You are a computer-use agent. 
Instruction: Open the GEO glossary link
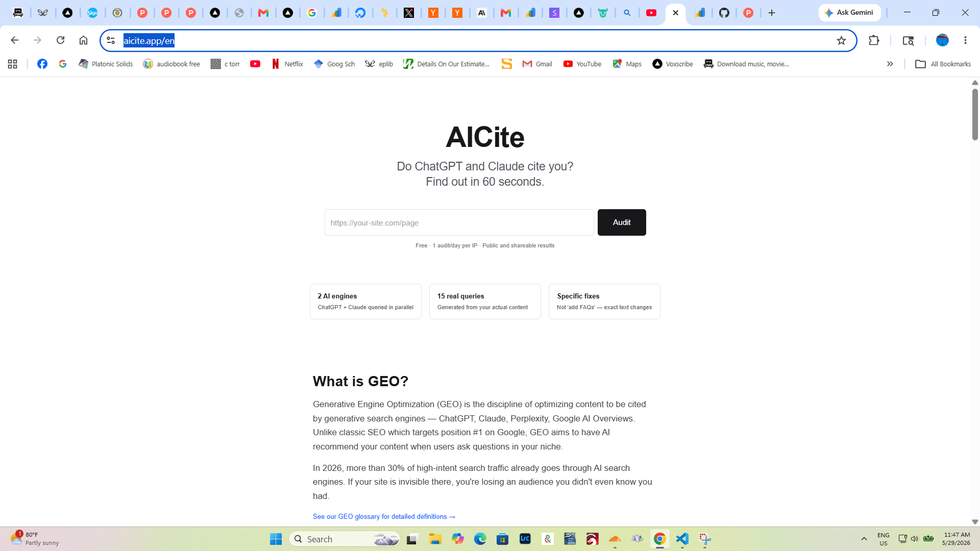(384, 516)
